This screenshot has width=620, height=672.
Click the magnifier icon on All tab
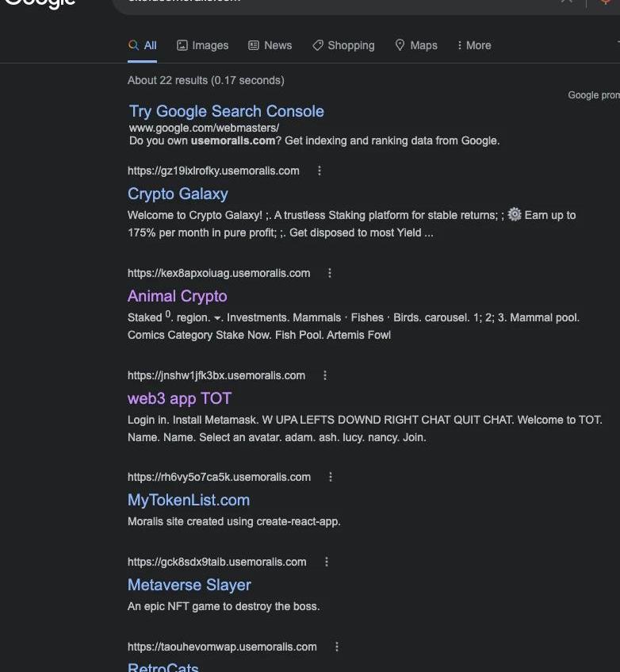(x=133, y=45)
